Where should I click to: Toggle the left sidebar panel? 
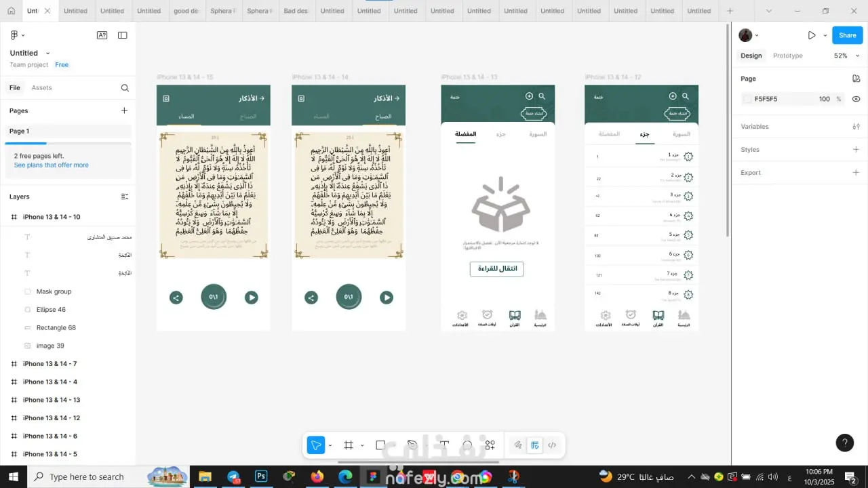click(x=123, y=35)
